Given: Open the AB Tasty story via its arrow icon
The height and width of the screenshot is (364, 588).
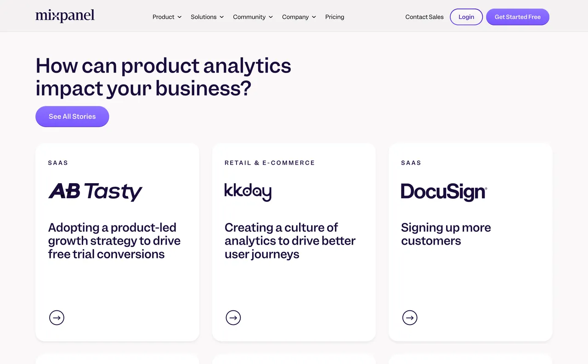Looking at the screenshot, I should (57, 317).
